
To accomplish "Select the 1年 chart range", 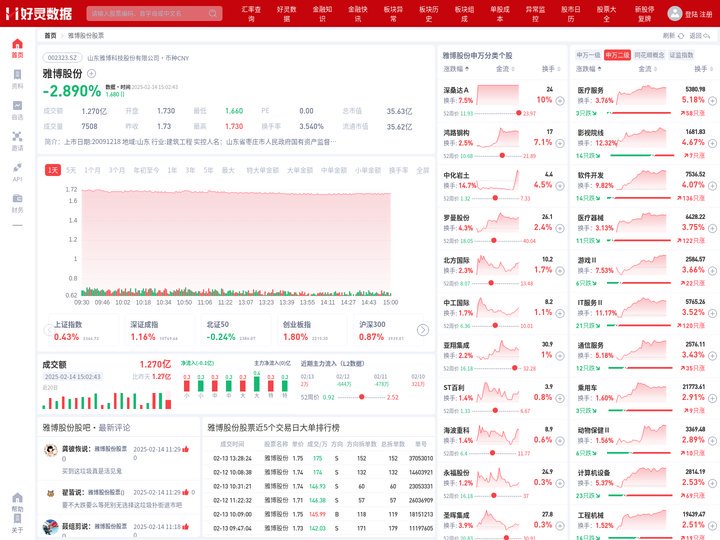I will click(172, 170).
